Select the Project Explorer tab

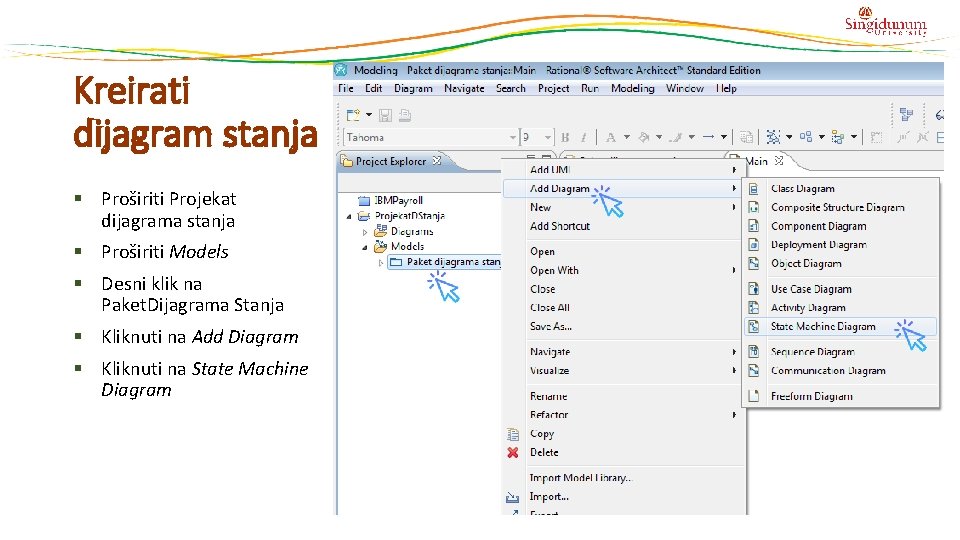point(391,161)
